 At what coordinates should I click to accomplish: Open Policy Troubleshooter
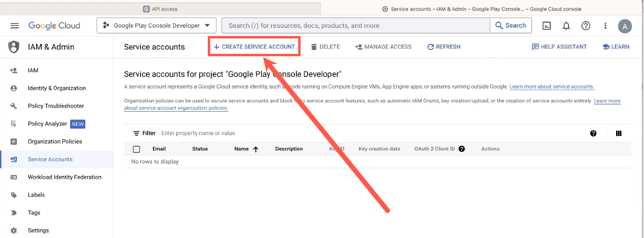[x=57, y=106]
